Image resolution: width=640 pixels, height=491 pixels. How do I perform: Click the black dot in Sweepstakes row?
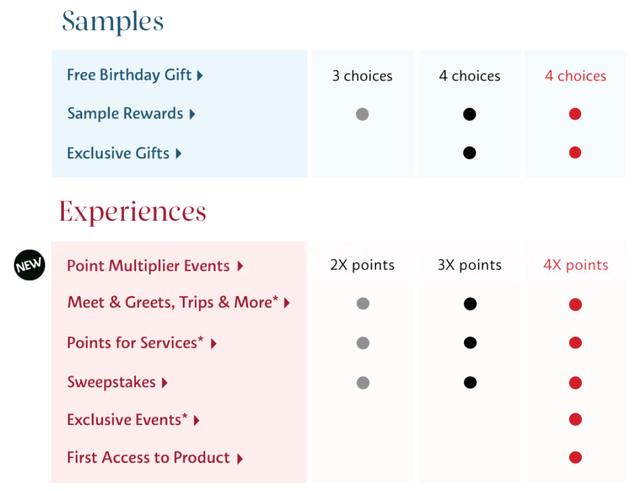click(469, 382)
